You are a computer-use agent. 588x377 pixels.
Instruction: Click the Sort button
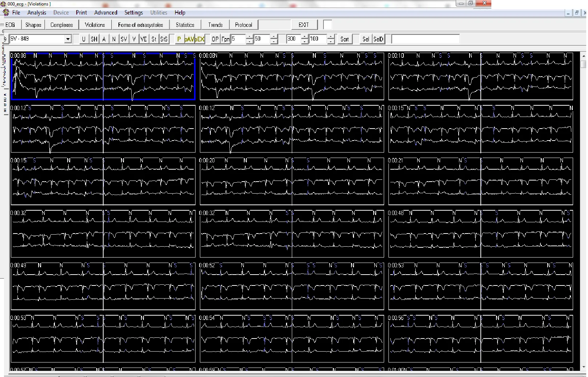click(x=345, y=39)
